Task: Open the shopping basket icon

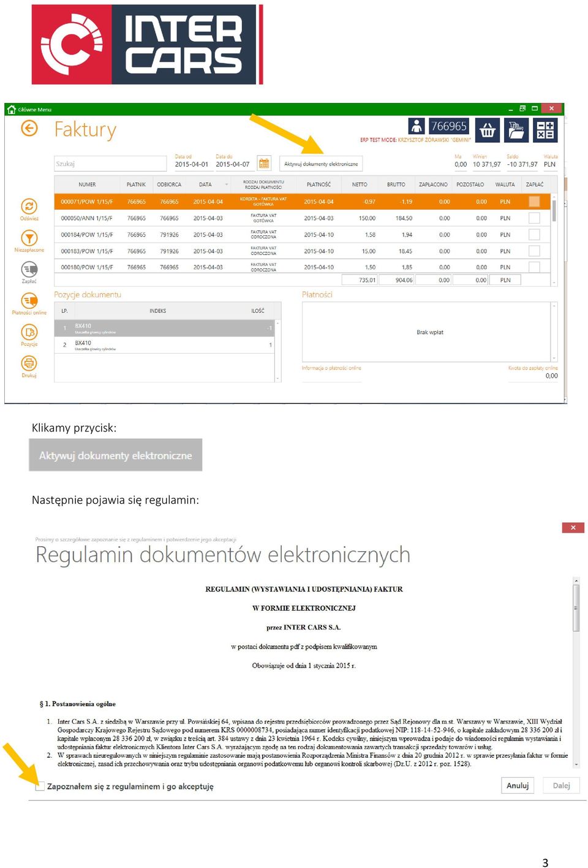Action: point(488,130)
